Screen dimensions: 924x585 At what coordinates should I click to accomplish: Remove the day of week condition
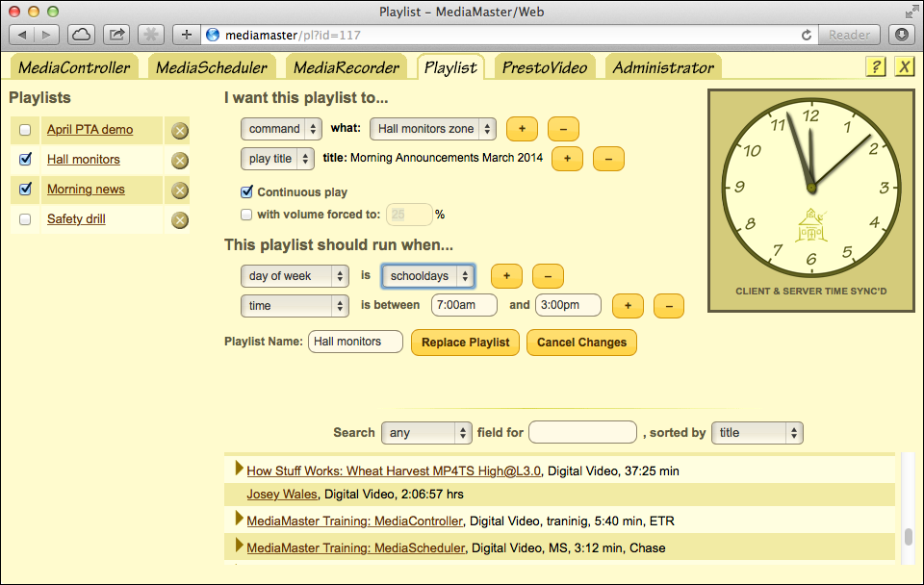tap(548, 276)
